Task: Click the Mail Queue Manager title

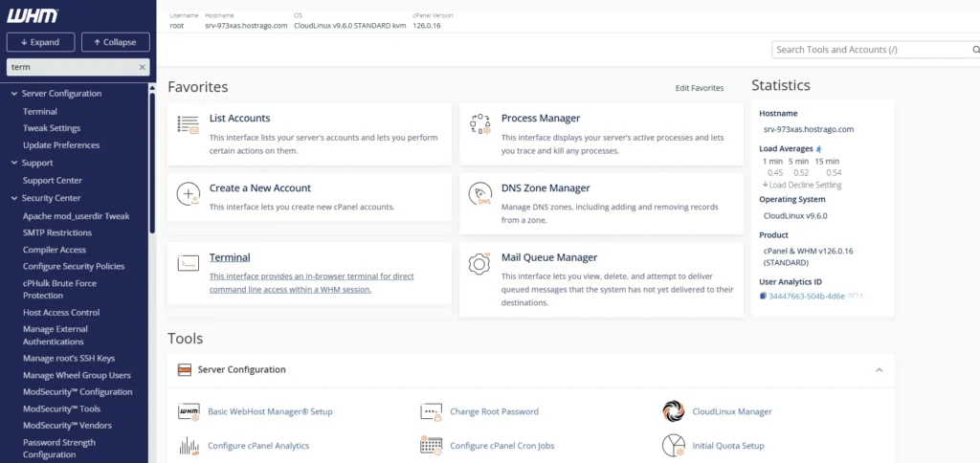Action: click(549, 257)
